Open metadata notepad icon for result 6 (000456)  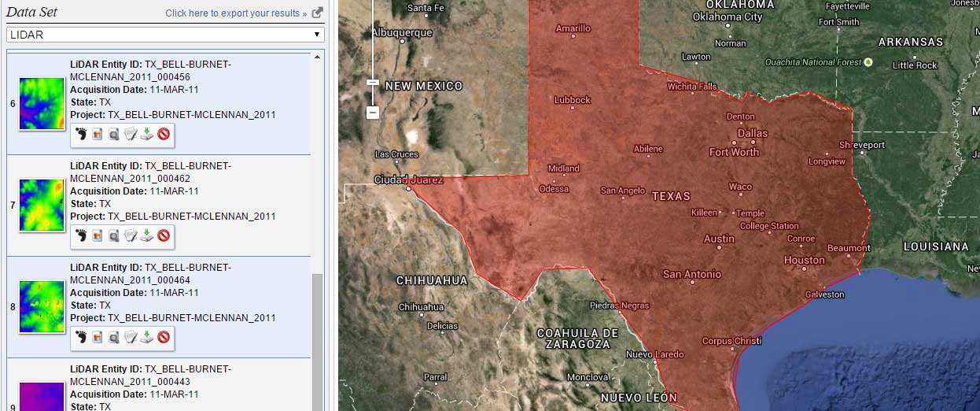(131, 134)
